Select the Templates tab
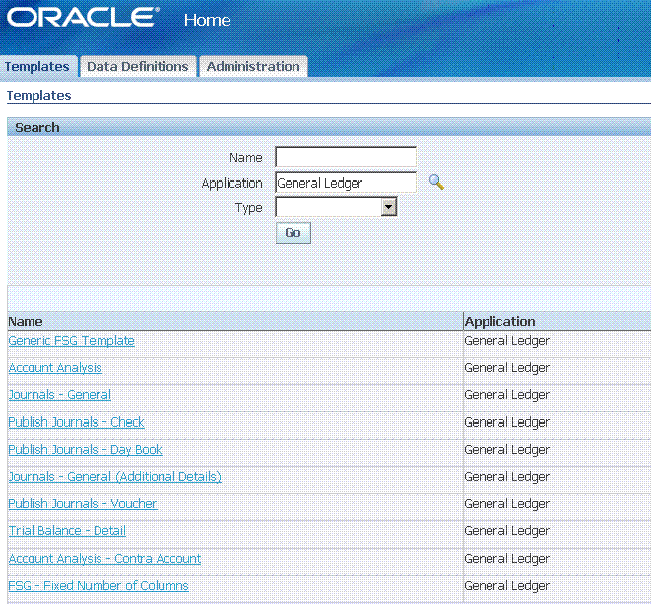The width and height of the screenshot is (651, 604). (x=37, y=67)
